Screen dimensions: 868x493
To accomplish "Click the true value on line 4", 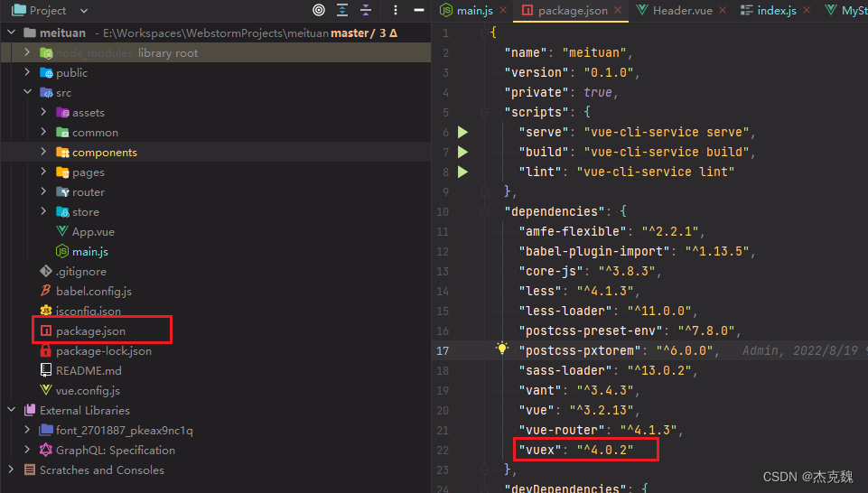I will 598,92.
